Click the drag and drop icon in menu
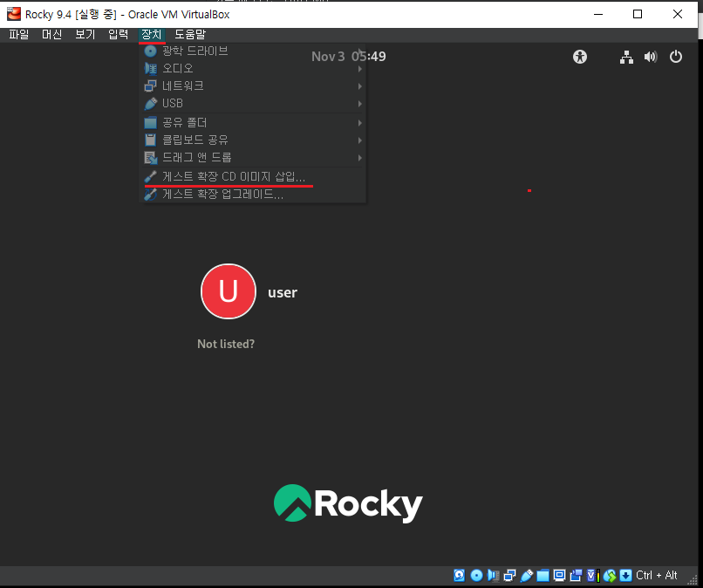The width and height of the screenshot is (703, 588). (151, 158)
